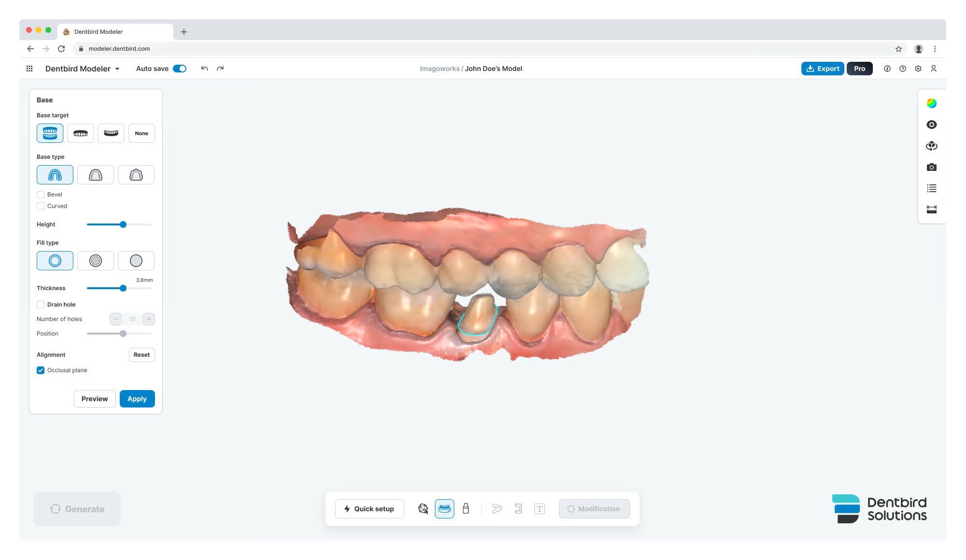966x560 pixels.
Task: Enable the Bevel checkbox
Action: click(41, 195)
